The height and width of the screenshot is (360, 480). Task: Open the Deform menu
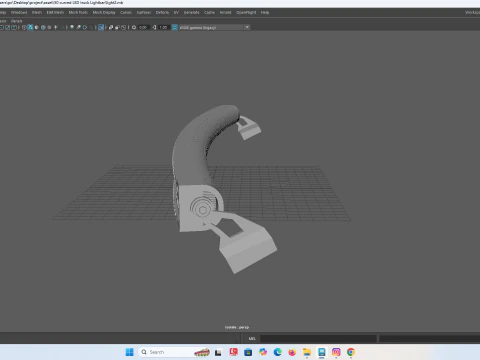tap(162, 12)
